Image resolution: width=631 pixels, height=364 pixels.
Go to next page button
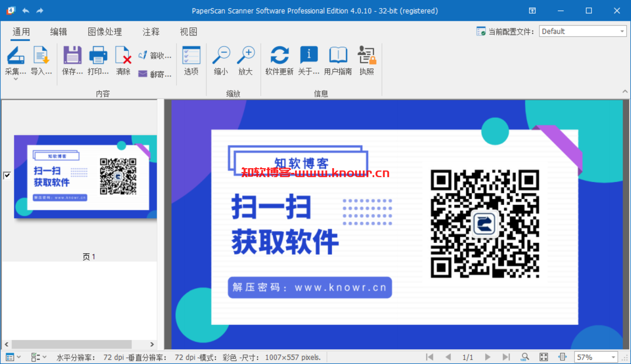click(x=488, y=357)
